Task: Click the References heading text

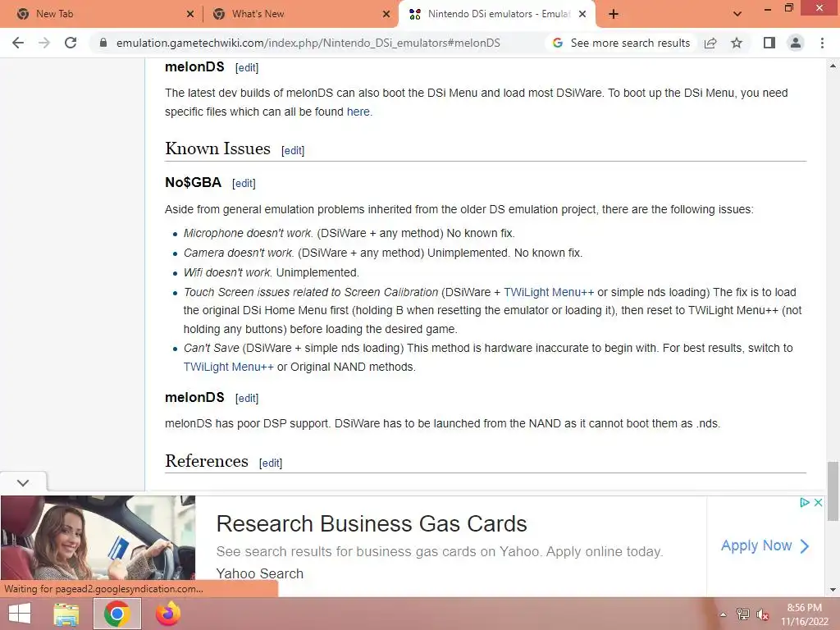Action: pyautogui.click(x=207, y=461)
